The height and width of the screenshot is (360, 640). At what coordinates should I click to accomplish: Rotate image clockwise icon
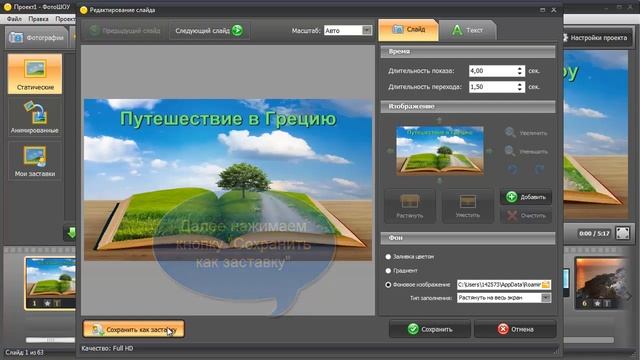point(539,169)
